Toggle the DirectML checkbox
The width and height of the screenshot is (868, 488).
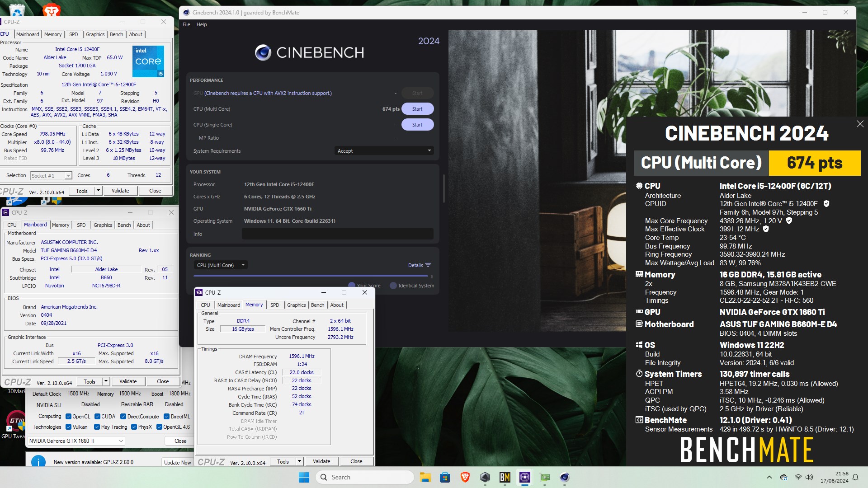166,417
